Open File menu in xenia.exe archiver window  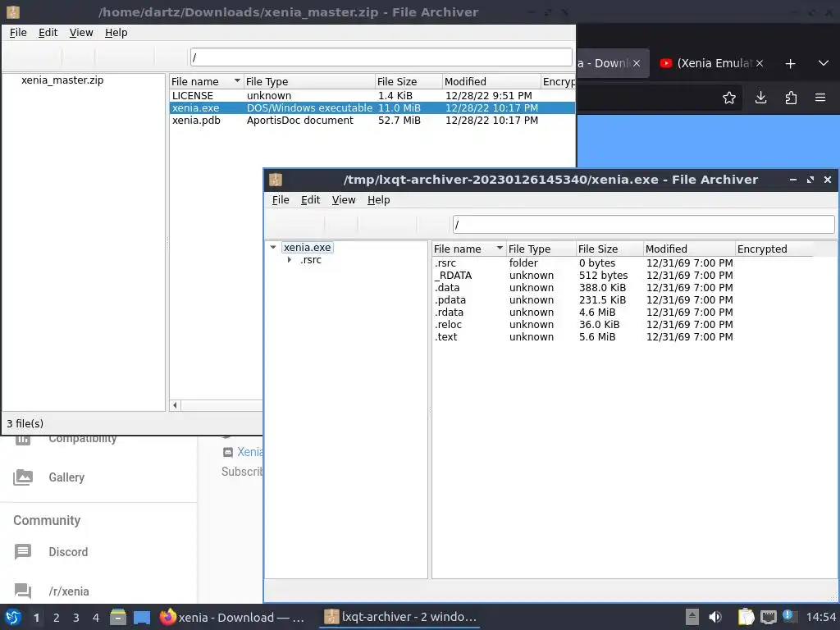[281, 200]
